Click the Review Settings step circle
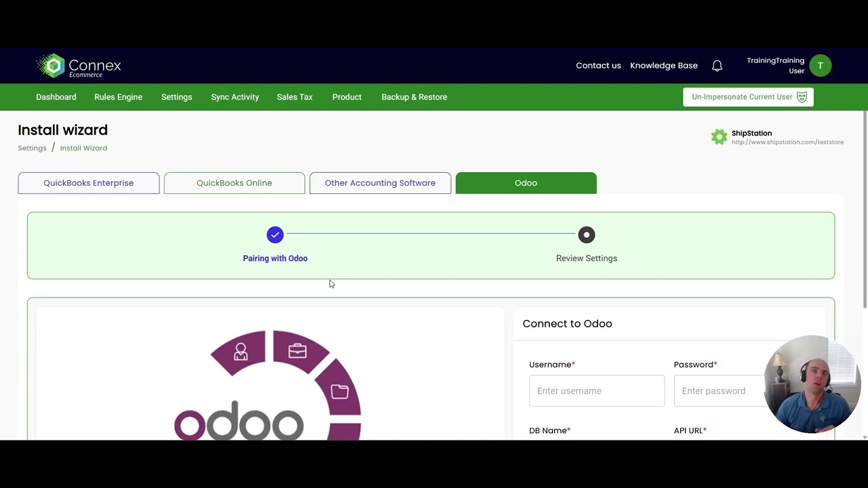The image size is (868, 488). [587, 235]
